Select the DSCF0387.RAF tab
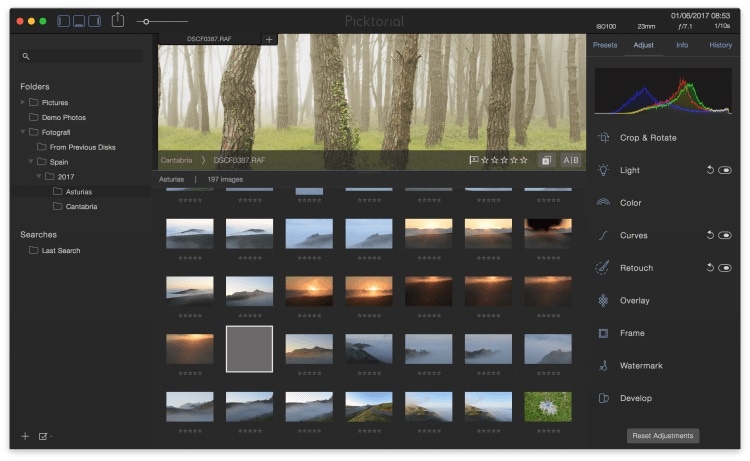Screen dimensions: 750x461 pos(210,39)
